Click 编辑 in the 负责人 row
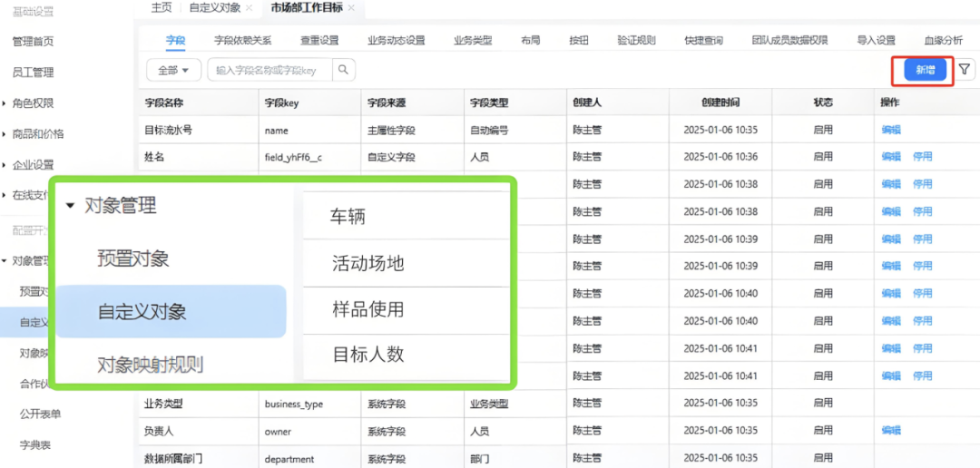Screen dimensions: 980x468 [x=891, y=431]
